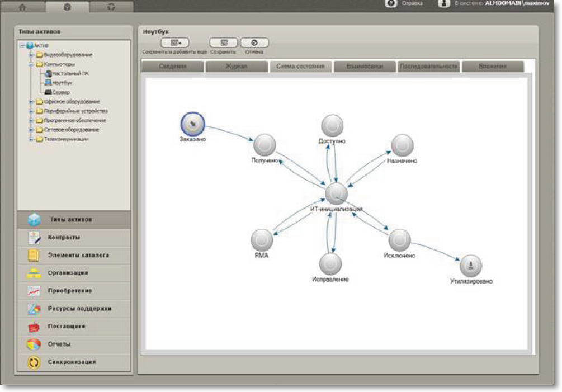Expand the Телекоммуникации folder
The width and height of the screenshot is (562, 392).
pos(31,139)
